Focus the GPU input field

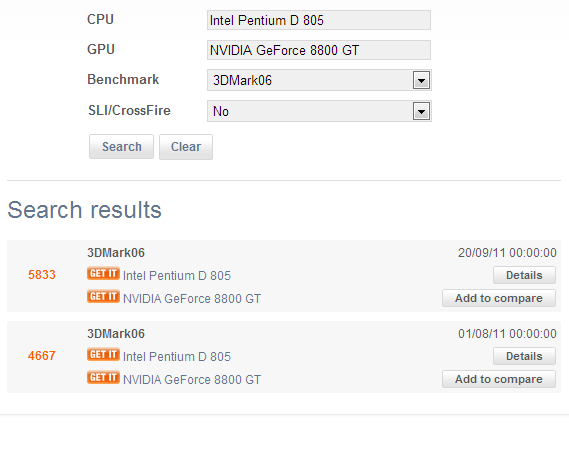(x=319, y=50)
